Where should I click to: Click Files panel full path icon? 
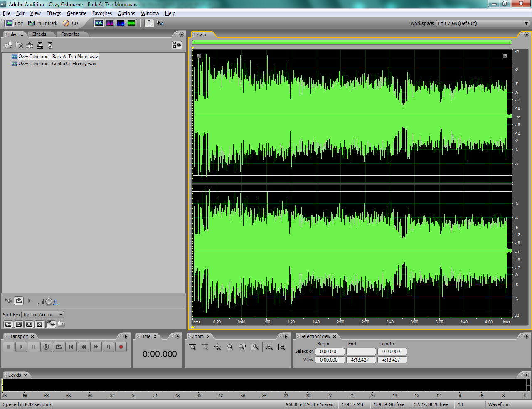[x=61, y=324]
